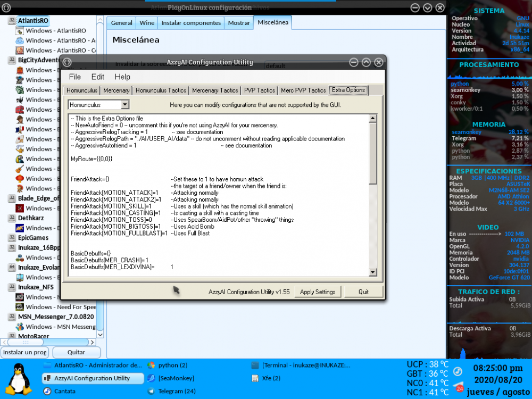
Task: Switch to the Homunculus Tactics tab
Action: (x=161, y=90)
